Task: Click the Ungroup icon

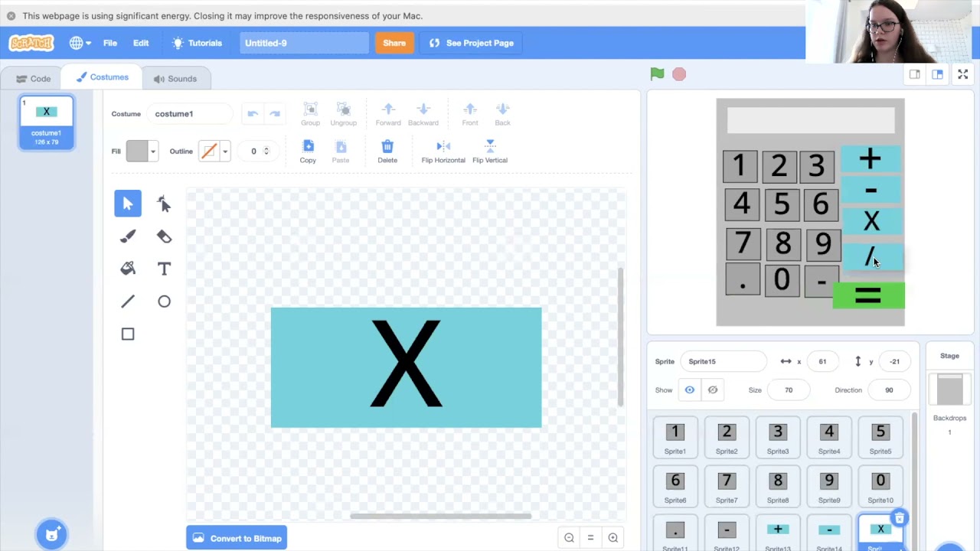Action: pyautogui.click(x=343, y=114)
